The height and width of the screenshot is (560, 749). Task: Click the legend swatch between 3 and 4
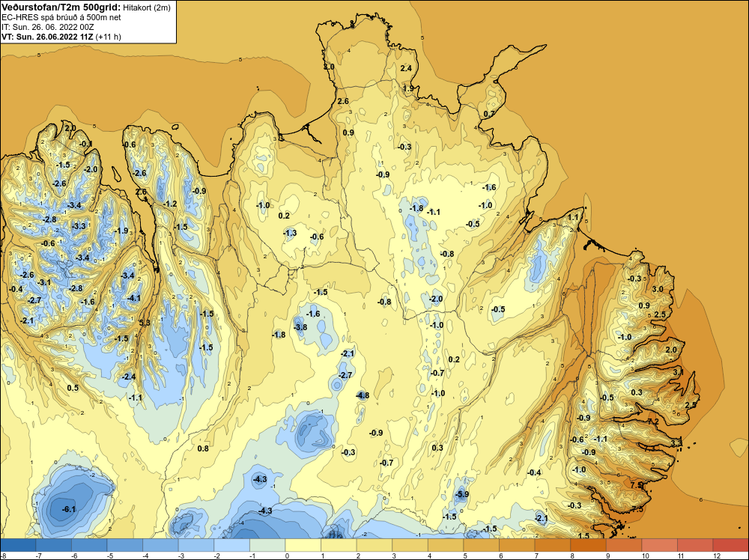point(410,545)
